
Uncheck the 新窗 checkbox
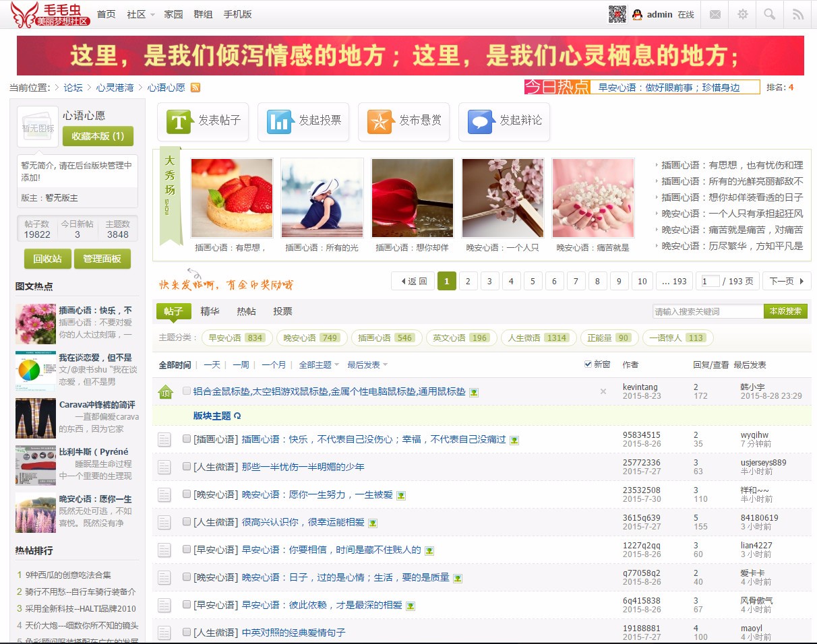[x=588, y=364]
